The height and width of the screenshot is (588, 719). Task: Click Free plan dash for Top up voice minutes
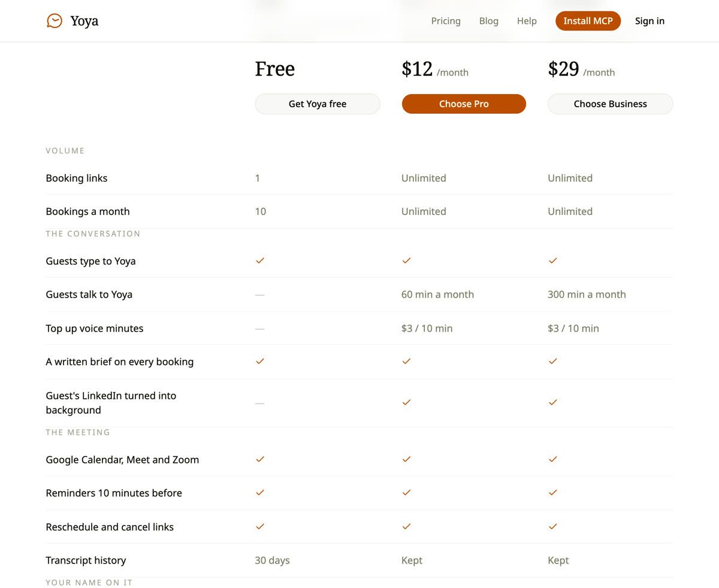(x=259, y=329)
